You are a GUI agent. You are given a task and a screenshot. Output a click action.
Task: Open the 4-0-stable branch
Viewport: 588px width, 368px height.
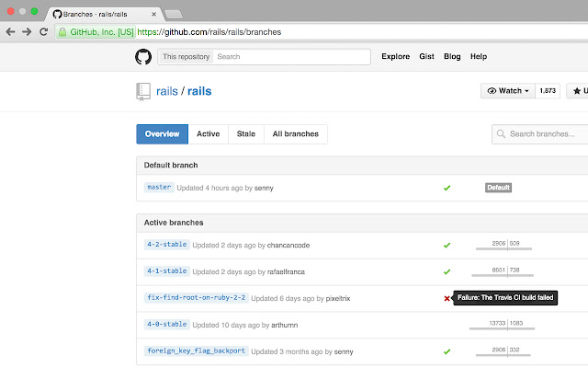[x=167, y=325]
